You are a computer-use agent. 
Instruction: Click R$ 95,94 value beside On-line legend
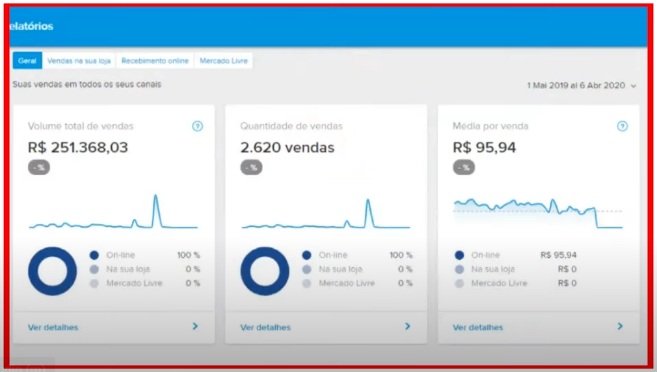[x=559, y=255]
